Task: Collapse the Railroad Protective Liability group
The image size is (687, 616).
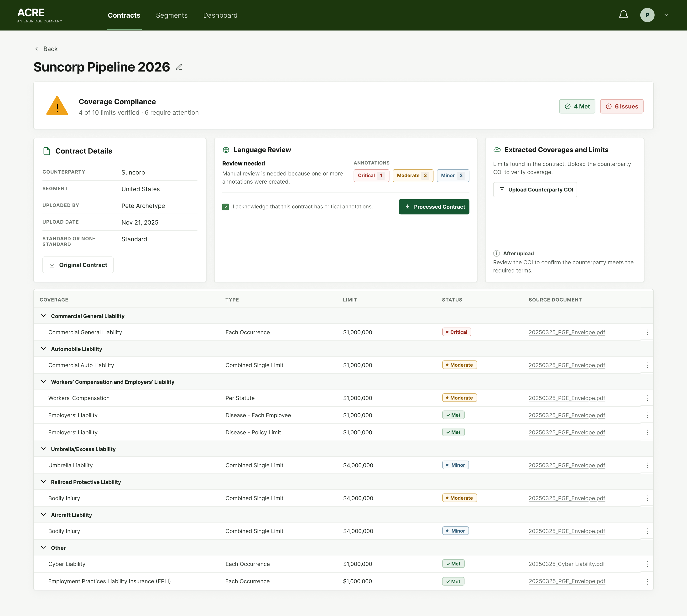Action: (43, 482)
